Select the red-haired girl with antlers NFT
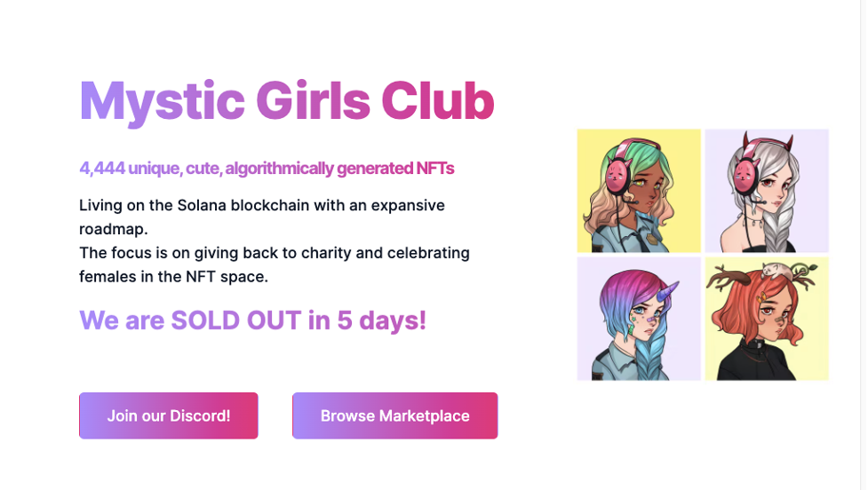The image size is (868, 490). tap(767, 319)
